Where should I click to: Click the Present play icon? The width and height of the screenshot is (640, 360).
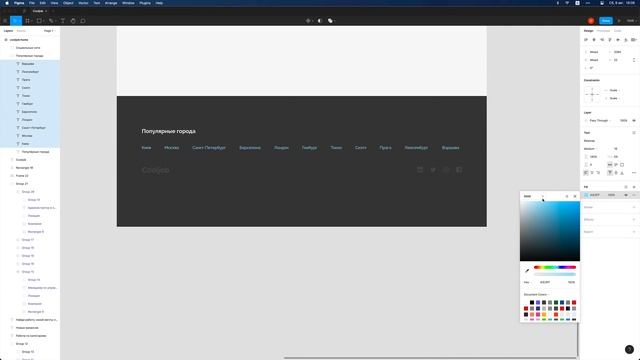tap(619, 21)
